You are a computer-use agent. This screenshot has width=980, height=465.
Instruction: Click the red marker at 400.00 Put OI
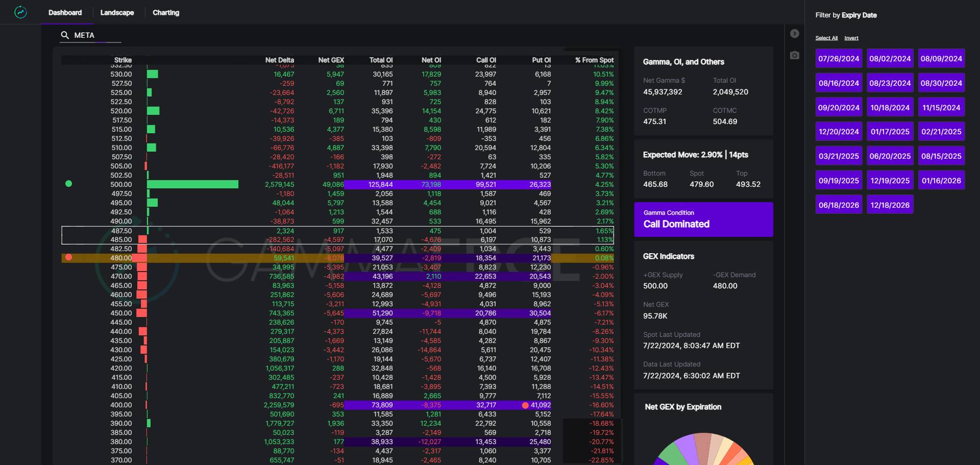[525, 405]
